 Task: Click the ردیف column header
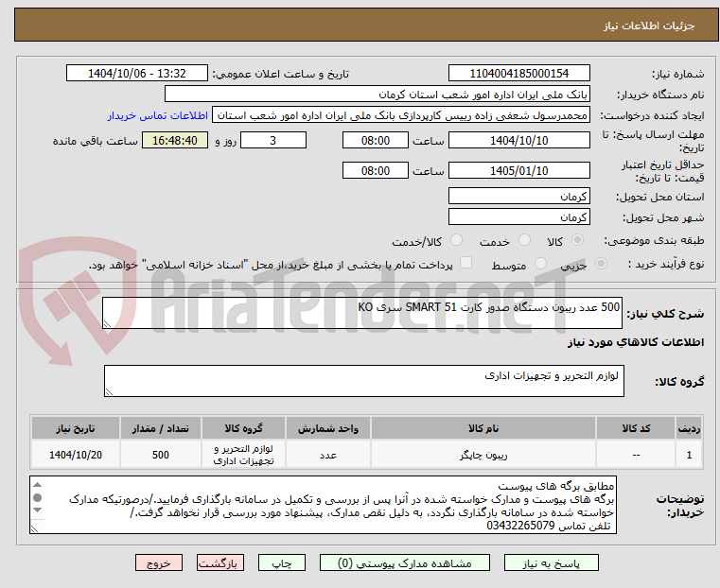pos(689,428)
